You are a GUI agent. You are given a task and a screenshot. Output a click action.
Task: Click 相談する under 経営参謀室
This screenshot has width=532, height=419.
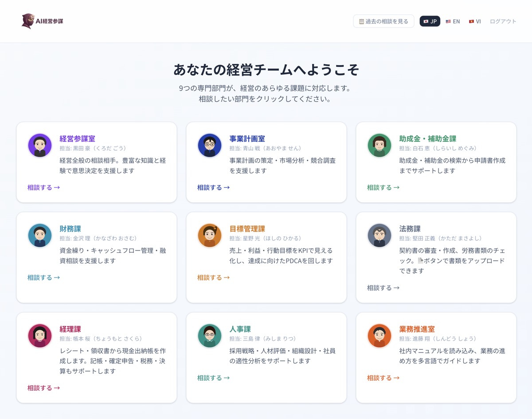(x=43, y=187)
